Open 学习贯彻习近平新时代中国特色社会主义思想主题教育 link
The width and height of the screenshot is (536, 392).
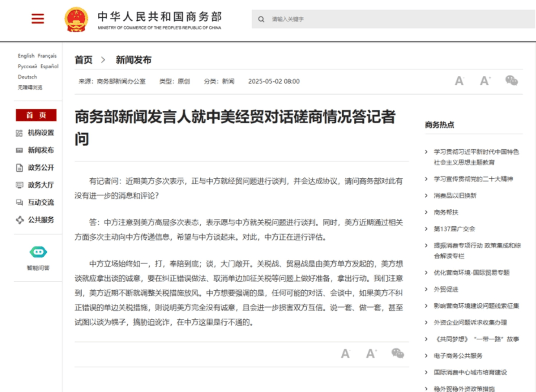click(x=476, y=157)
